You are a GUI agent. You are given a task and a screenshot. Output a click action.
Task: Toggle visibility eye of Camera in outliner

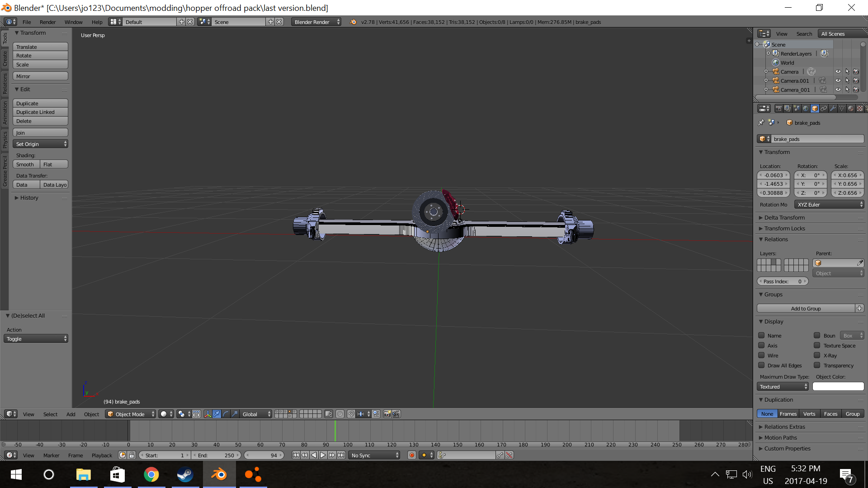point(838,71)
